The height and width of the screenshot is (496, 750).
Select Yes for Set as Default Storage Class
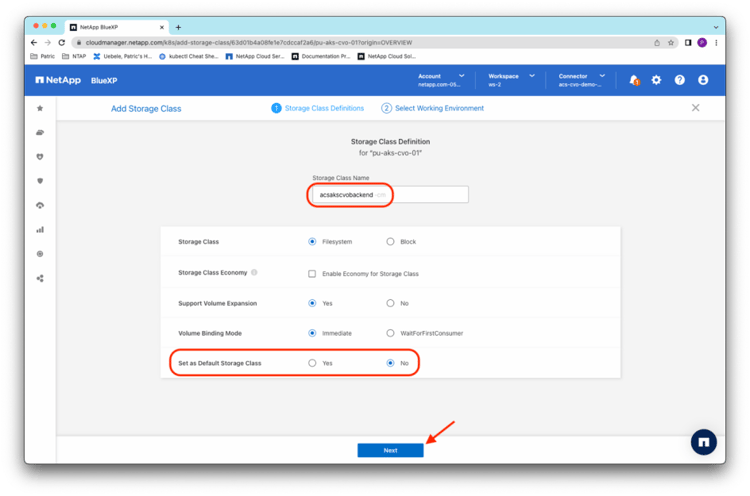(313, 363)
